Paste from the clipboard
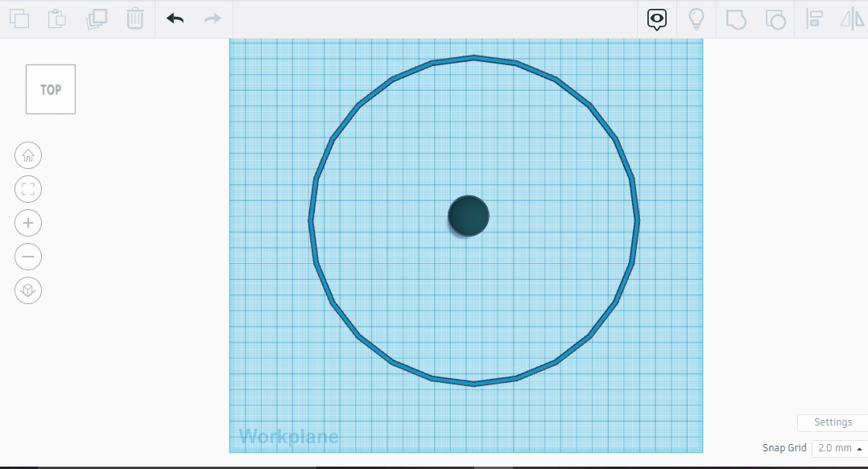868x469 pixels. pyautogui.click(x=56, y=19)
